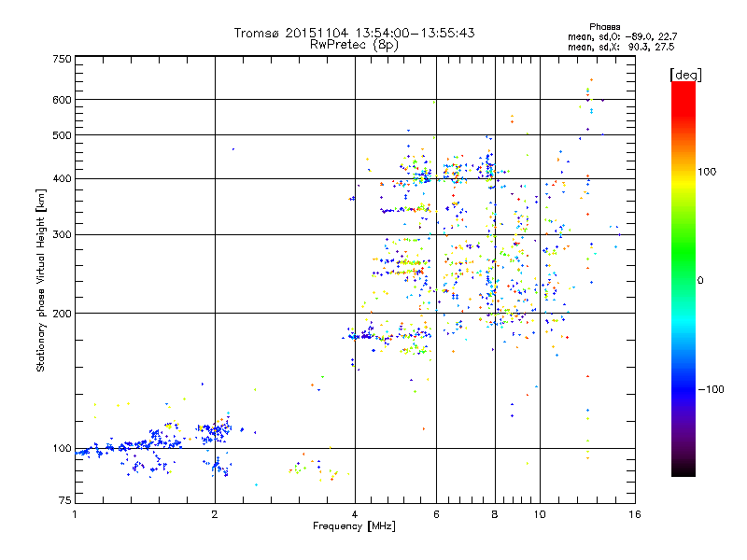This screenshot has width=747, height=560.
Task: Click the 'Frequency [MHz]' axis label
Action: (354, 526)
